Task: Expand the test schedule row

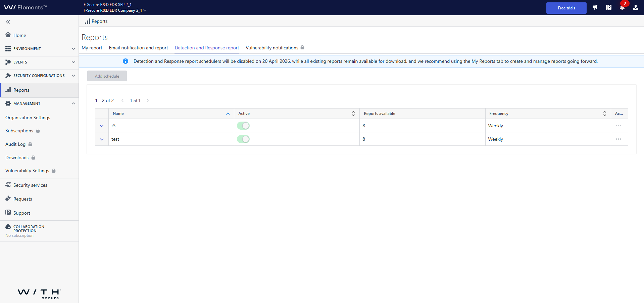Action: coord(102,139)
